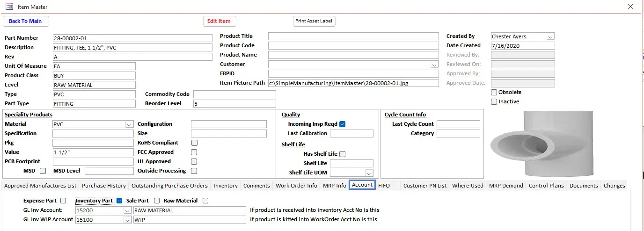Toggle the Obsolete checkbox
Image resolution: width=644 pixels, height=231 pixels.
(x=494, y=93)
